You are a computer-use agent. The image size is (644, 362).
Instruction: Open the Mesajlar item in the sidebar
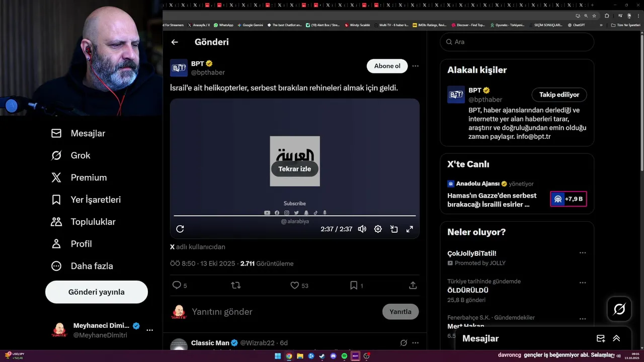pyautogui.click(x=78, y=133)
